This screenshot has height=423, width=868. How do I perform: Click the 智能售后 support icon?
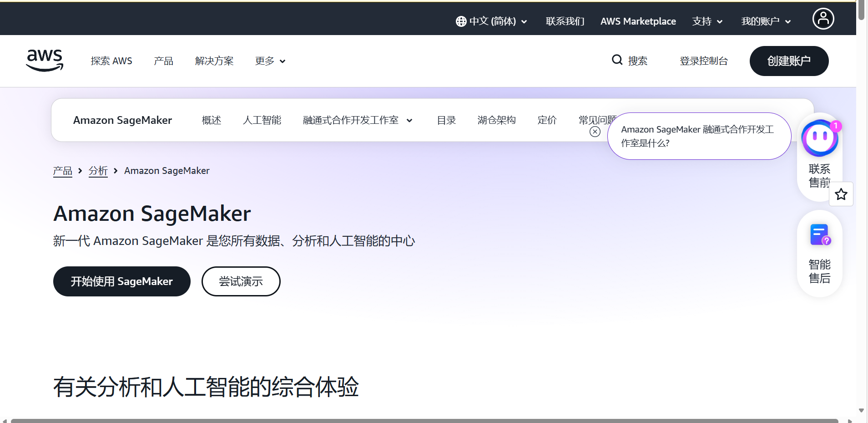(819, 235)
